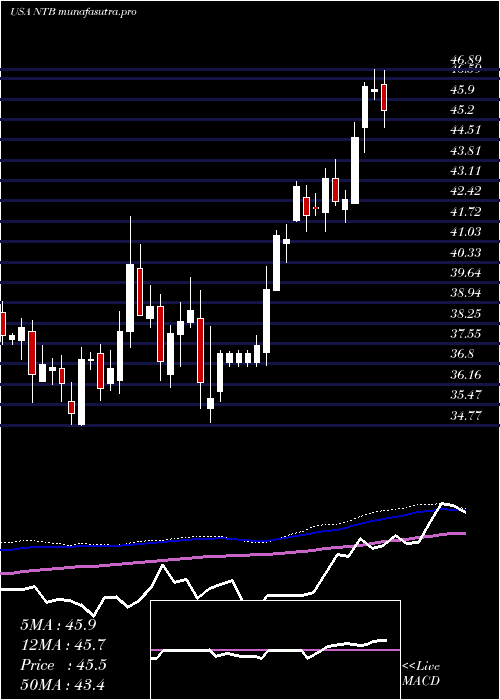Screen dimensions: 500x700
Task: Click the tall white candle spanning 41.72 to 43.81
Action: 355,170
